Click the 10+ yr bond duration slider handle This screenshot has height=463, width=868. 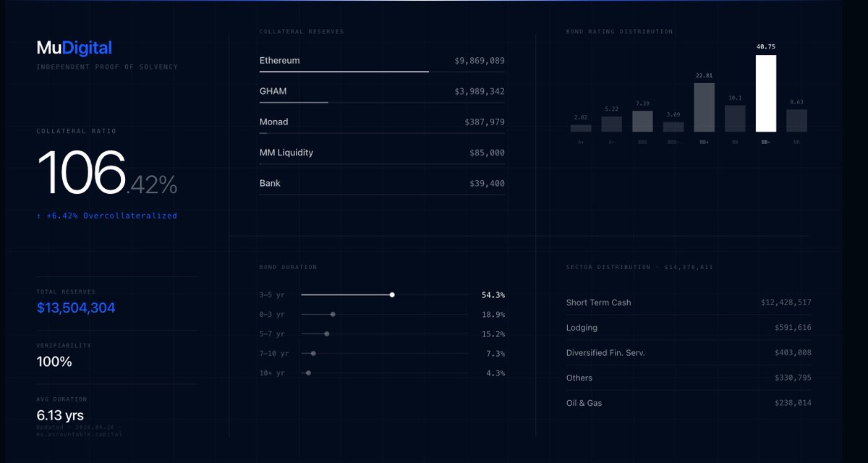pyautogui.click(x=309, y=373)
